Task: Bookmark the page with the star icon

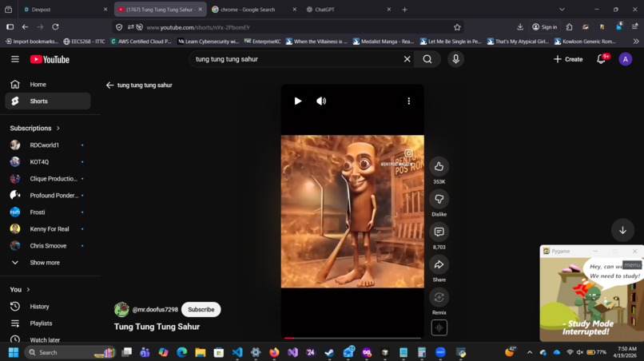Action: 457,27
